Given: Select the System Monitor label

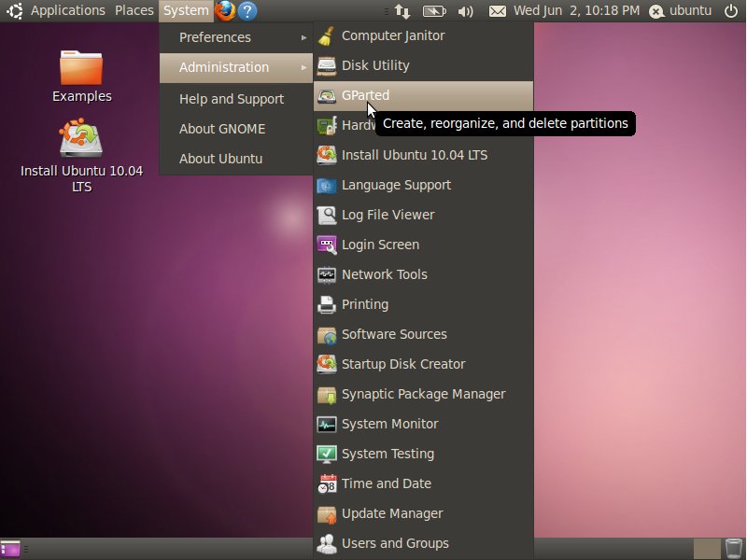Looking at the screenshot, I should (389, 424).
